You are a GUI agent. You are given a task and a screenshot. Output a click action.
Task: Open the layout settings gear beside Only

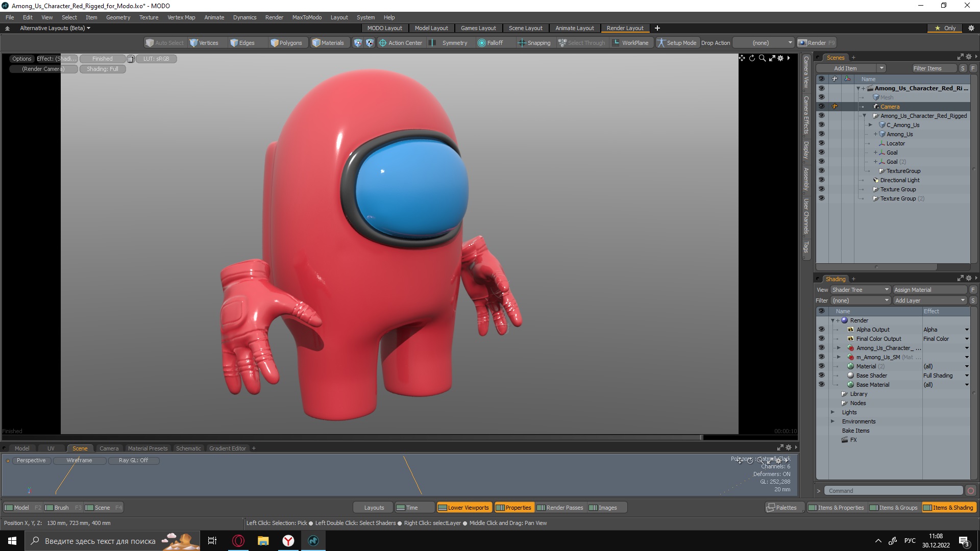pyautogui.click(x=971, y=28)
